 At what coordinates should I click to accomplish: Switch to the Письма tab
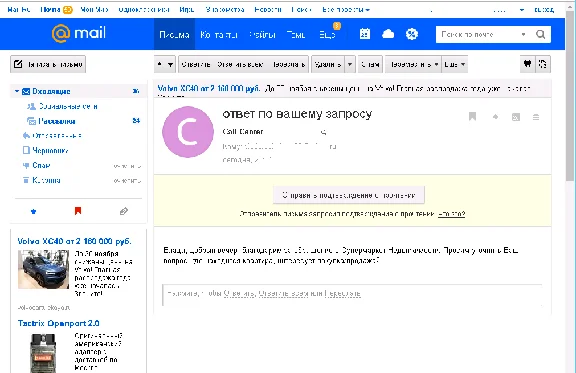coord(174,34)
